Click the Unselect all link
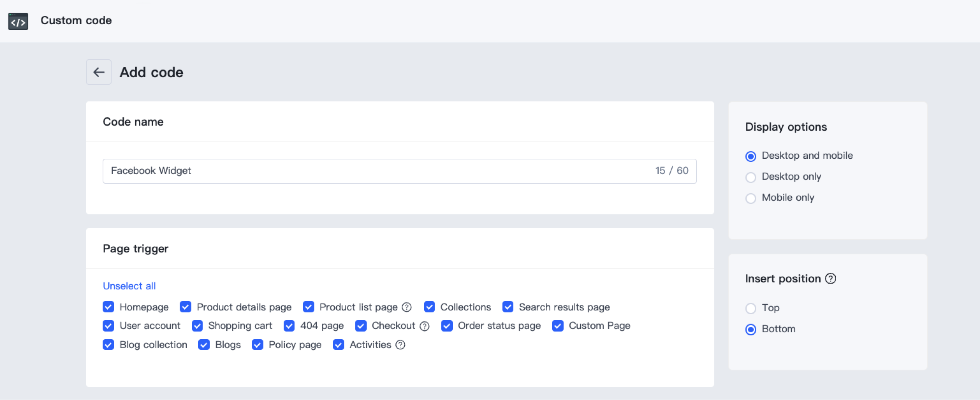The height and width of the screenshot is (400, 980). tap(129, 286)
